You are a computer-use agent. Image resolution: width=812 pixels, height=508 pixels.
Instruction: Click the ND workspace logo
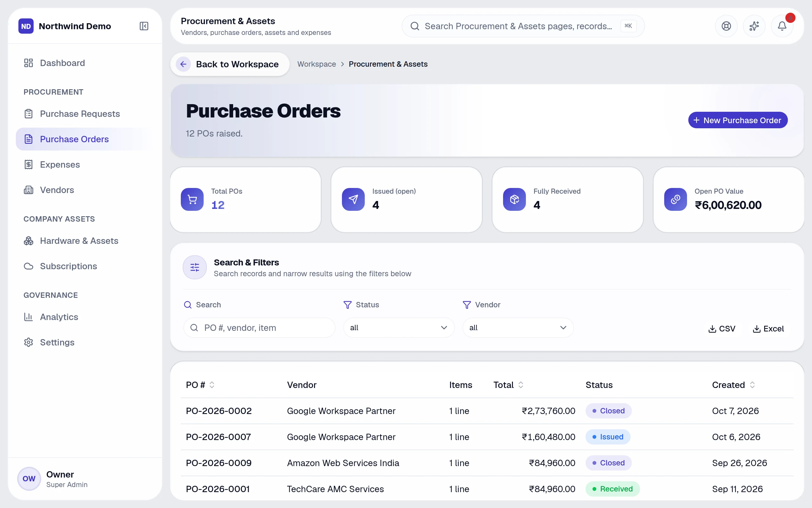(x=26, y=26)
